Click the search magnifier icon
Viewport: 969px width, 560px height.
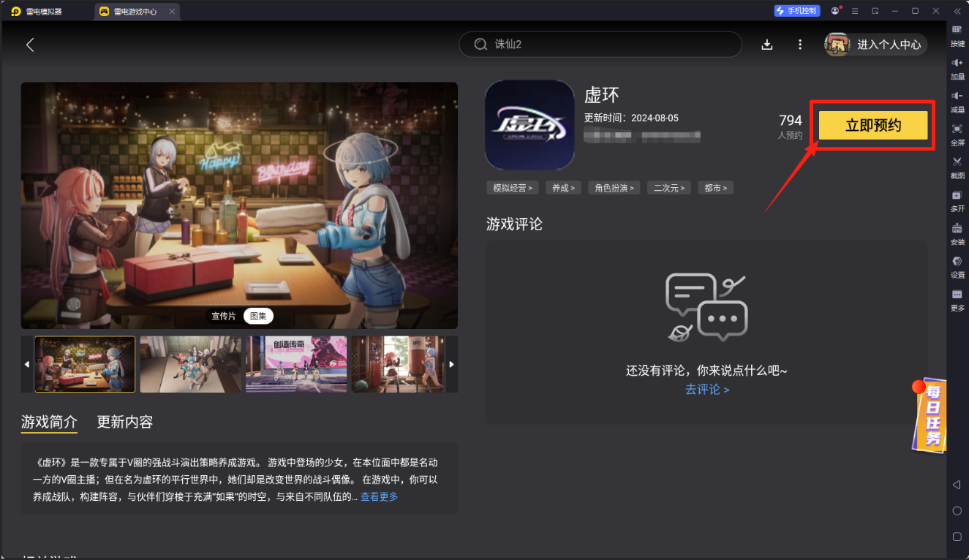click(480, 45)
